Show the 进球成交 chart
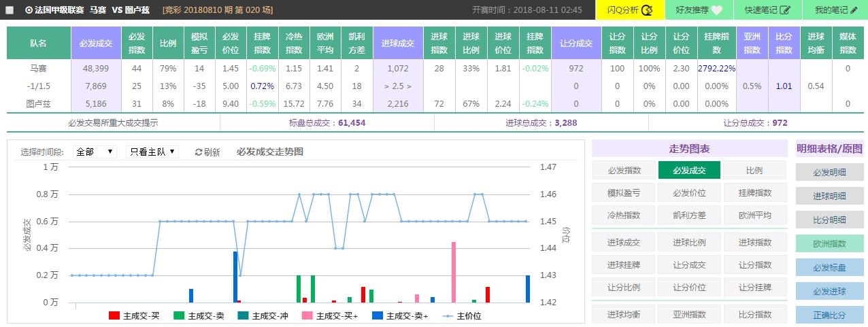868x327 pixels. point(624,242)
